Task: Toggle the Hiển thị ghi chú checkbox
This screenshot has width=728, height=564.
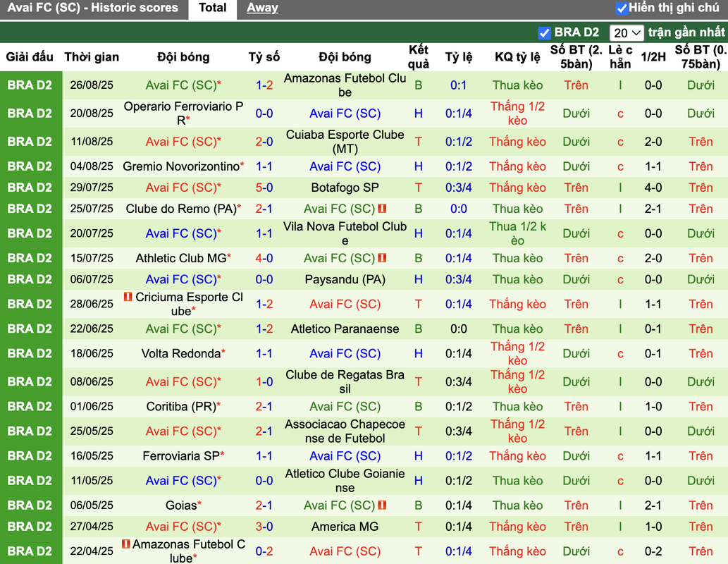Action: (621, 8)
